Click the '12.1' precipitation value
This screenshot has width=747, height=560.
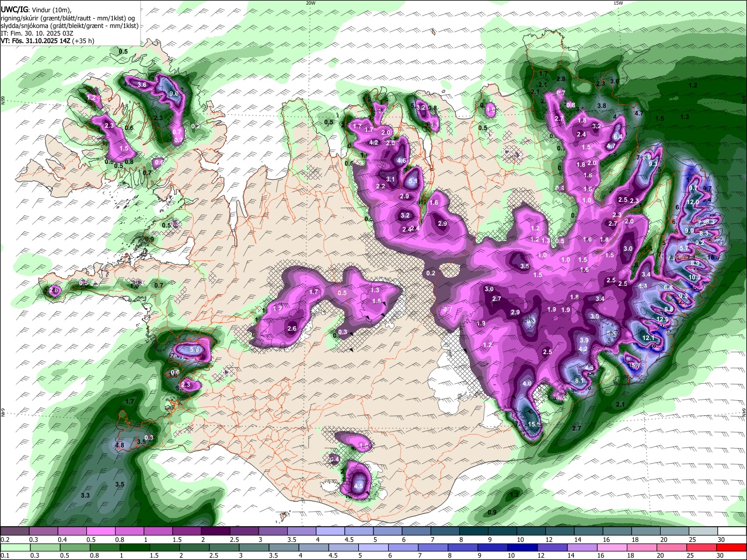click(648, 338)
